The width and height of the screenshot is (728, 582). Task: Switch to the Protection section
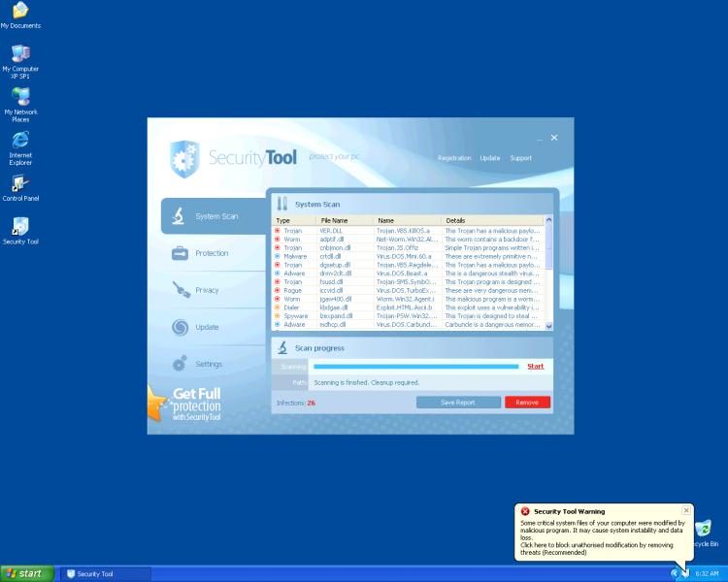214,253
